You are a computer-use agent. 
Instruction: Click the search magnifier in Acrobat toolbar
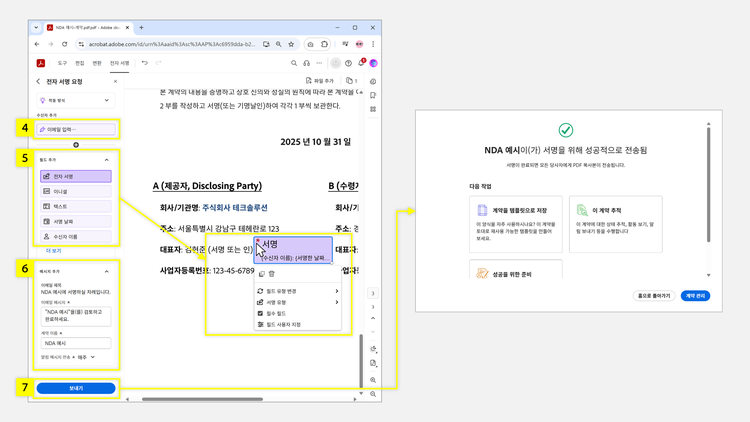[x=294, y=63]
